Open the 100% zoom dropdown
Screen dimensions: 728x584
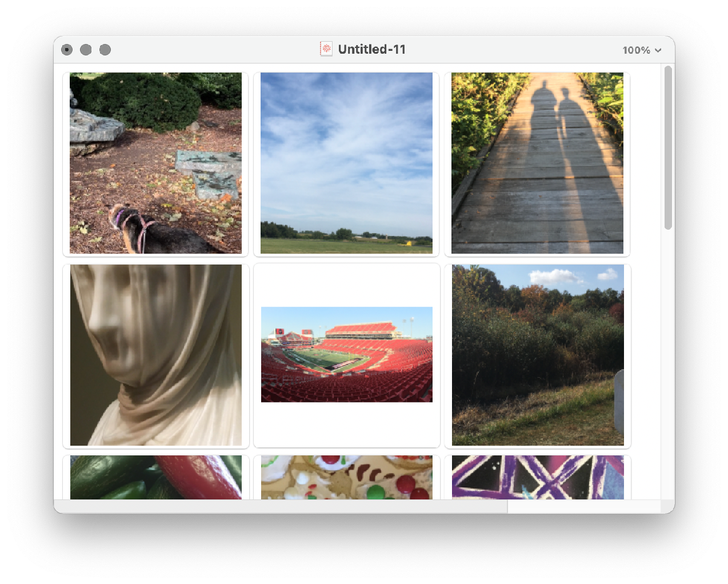641,50
